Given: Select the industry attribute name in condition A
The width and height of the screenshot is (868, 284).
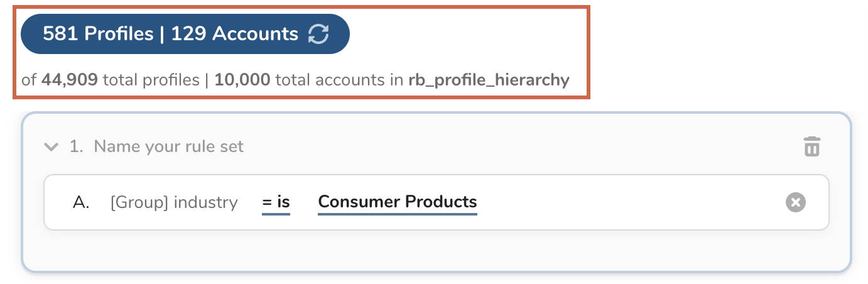Looking at the screenshot, I should (x=205, y=202).
